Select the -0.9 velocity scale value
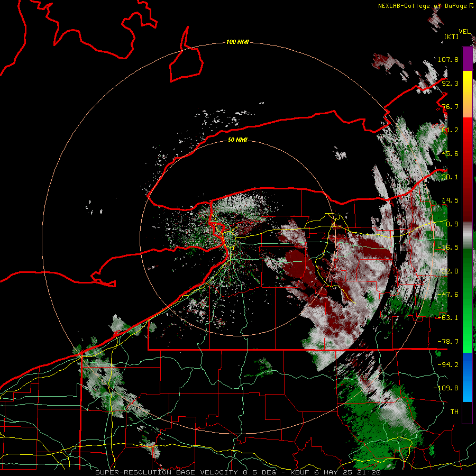 [x=450, y=224]
